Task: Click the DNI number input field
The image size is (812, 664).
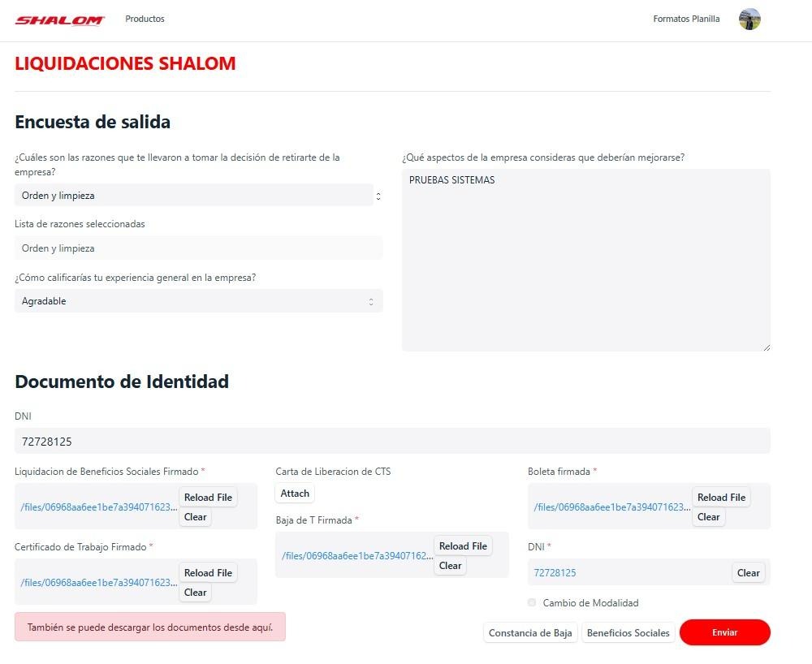Action: tap(392, 442)
